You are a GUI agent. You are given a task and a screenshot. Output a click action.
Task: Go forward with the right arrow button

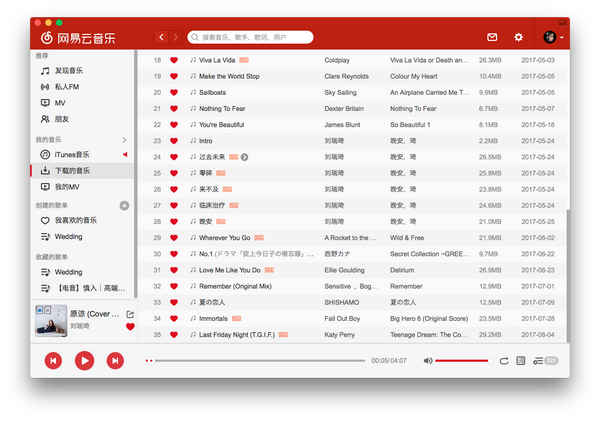click(x=176, y=37)
